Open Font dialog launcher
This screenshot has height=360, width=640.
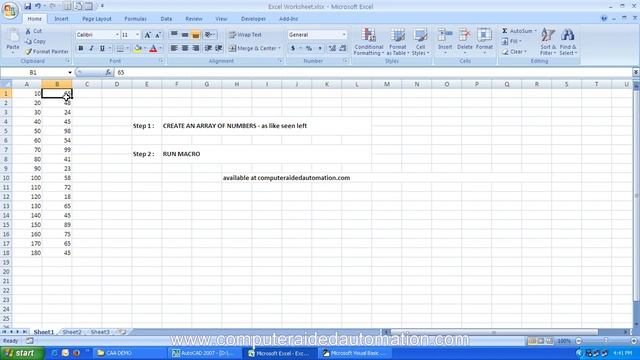tap(162, 61)
